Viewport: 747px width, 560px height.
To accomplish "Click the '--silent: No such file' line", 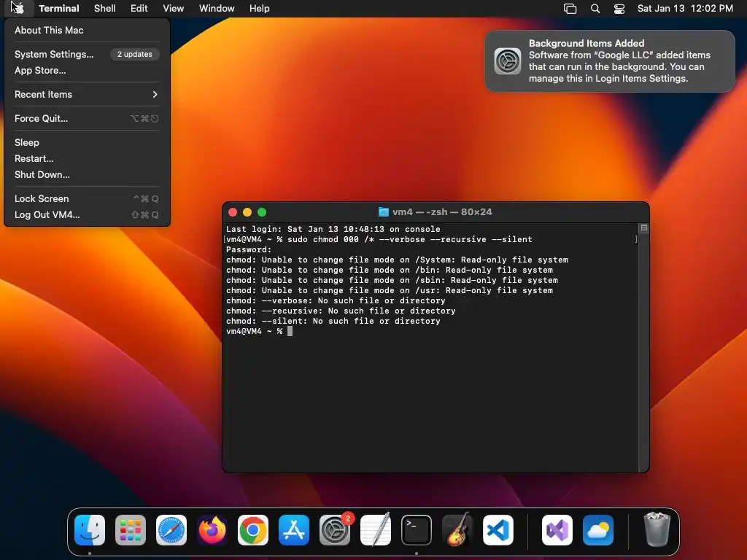I will coord(333,322).
